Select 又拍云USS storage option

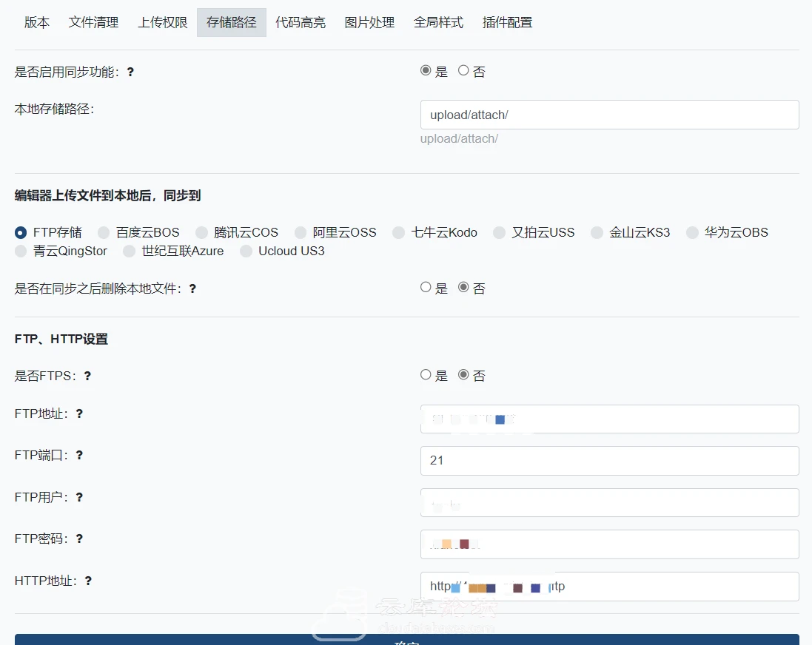pyautogui.click(x=499, y=233)
